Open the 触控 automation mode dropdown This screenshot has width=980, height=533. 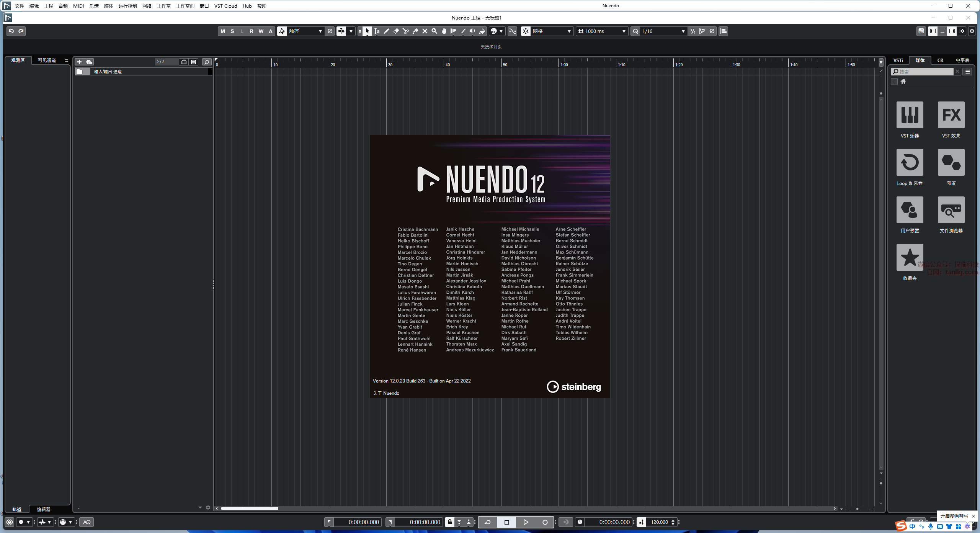[x=320, y=31]
